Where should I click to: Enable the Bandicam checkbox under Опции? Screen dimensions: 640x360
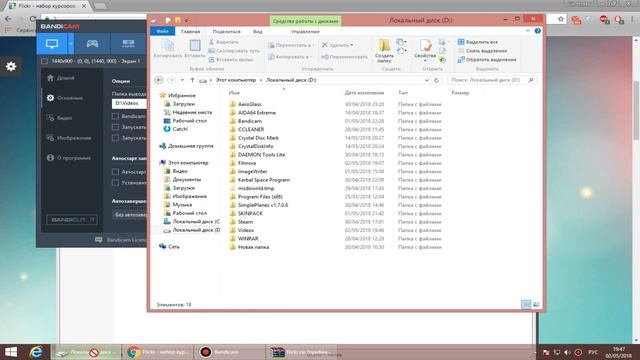[x=116, y=116]
